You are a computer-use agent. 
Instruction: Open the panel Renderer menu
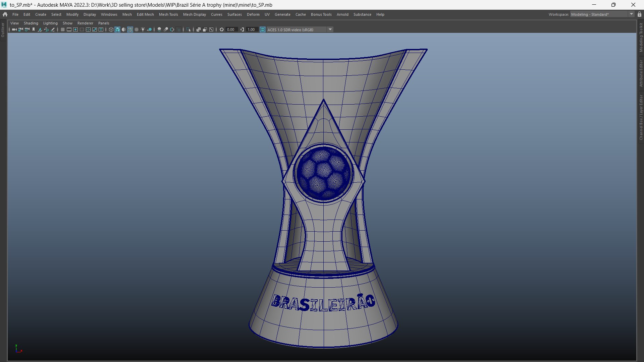click(85, 23)
